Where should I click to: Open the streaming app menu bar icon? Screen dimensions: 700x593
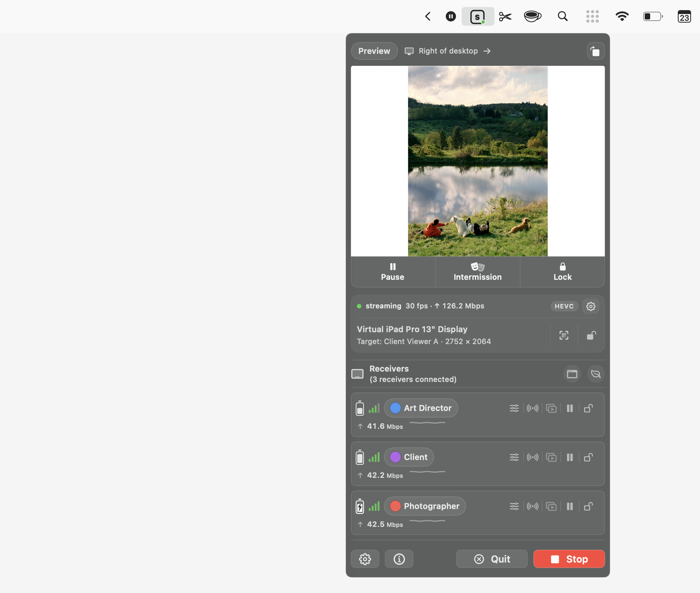478,16
